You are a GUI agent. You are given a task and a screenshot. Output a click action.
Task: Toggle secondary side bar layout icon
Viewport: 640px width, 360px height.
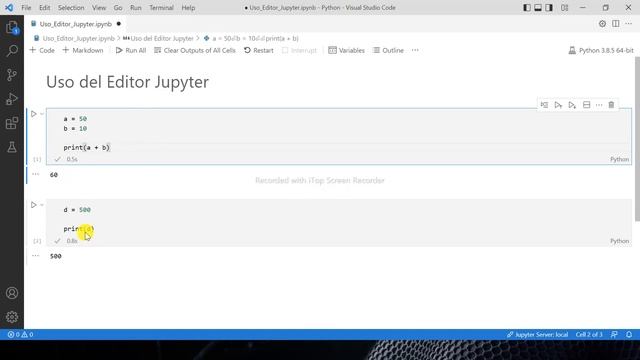pyautogui.click(x=549, y=7)
